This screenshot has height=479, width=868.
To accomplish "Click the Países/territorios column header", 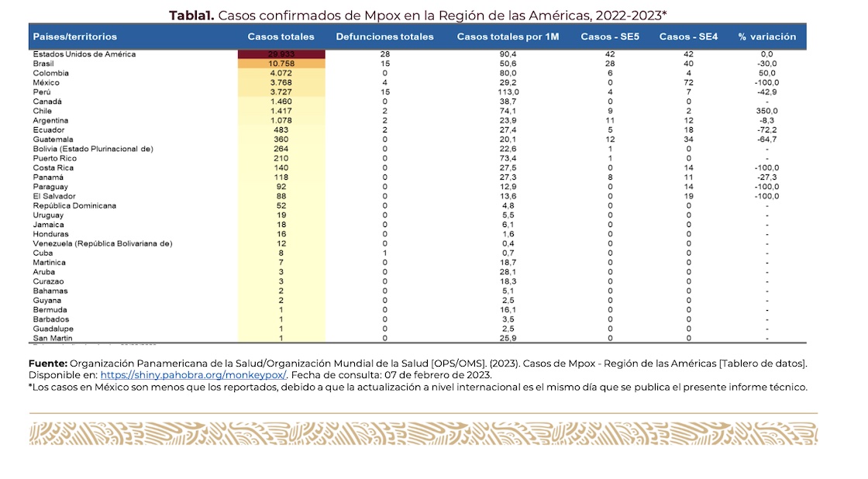I will tap(75, 36).
